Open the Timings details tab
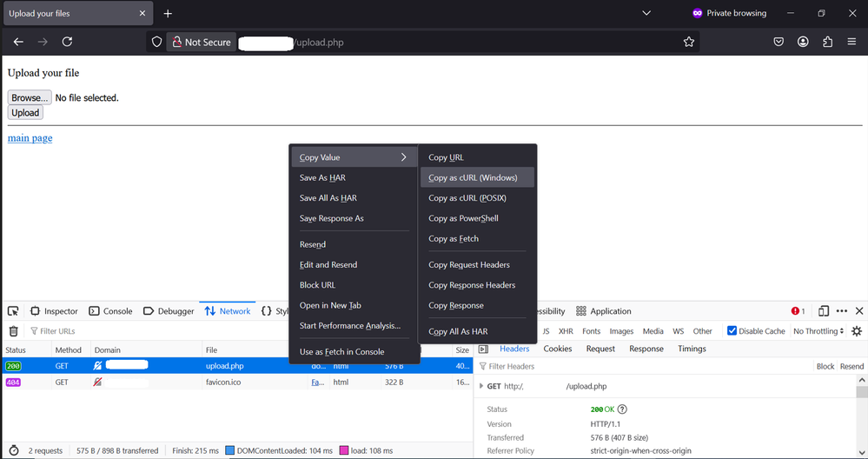Image resolution: width=868 pixels, height=459 pixels. click(x=692, y=349)
